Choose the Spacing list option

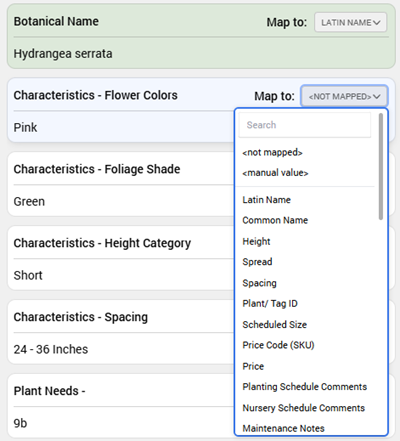[259, 283]
